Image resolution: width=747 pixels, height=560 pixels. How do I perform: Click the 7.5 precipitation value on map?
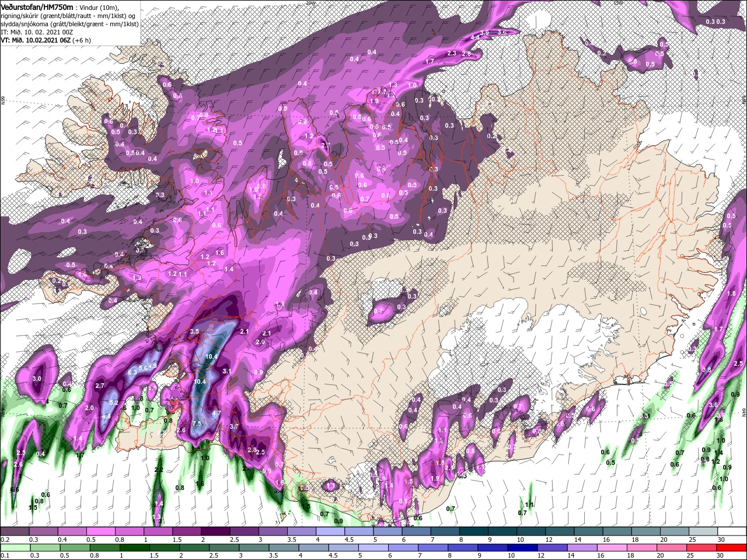pos(197,424)
